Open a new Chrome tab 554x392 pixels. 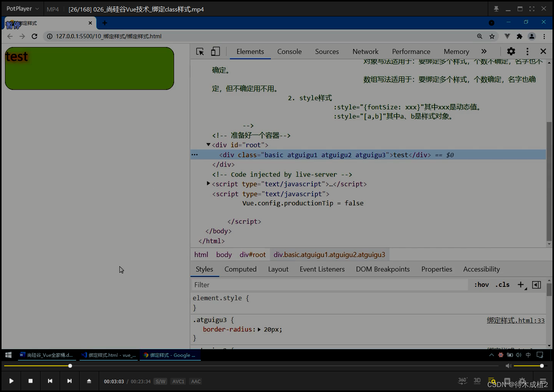(x=105, y=23)
